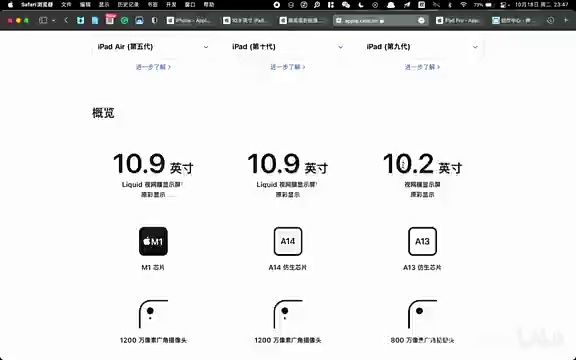Expand the sidebar tab group dropdown arrow
Viewport: 576px width, 360px height.
[x=54, y=21]
